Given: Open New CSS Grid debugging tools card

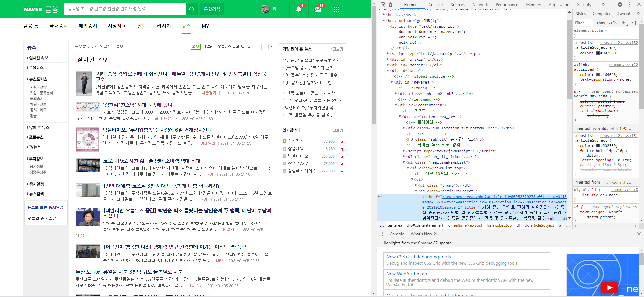Looking at the screenshot, I should (x=466, y=260).
